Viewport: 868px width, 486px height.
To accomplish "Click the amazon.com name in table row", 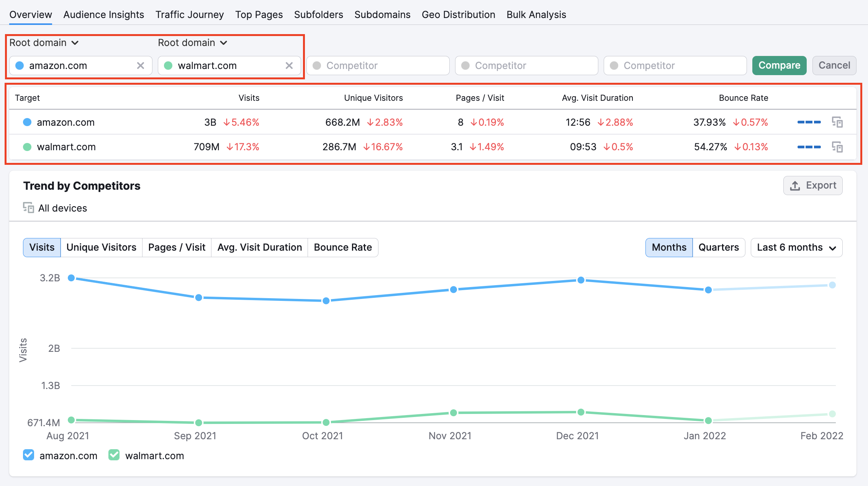I will [x=66, y=122].
